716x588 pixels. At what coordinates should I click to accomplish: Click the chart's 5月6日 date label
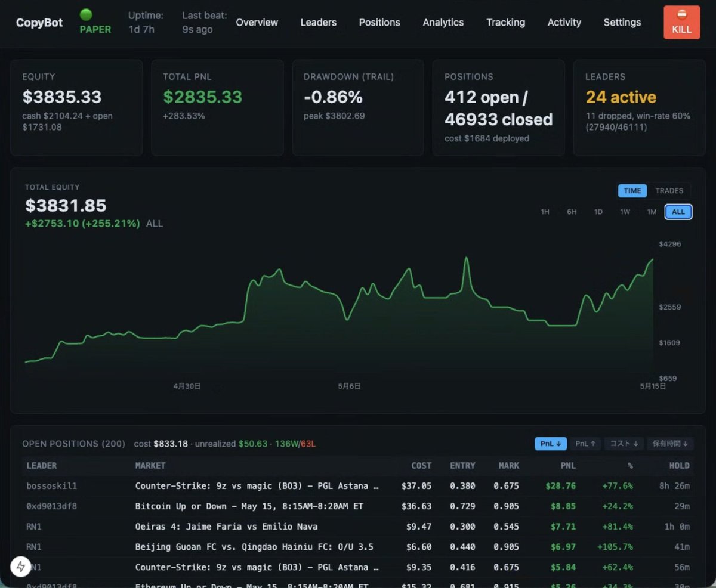pos(350,386)
